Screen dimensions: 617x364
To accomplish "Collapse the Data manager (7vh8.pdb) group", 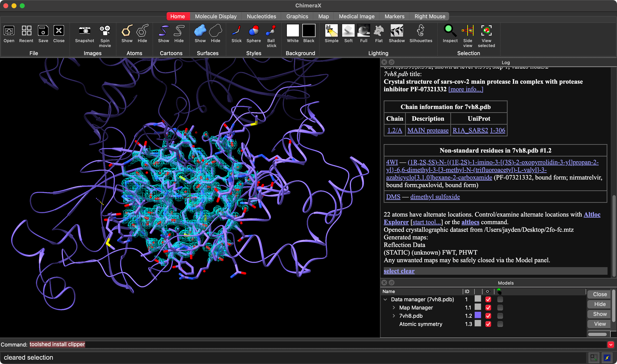I will tap(385, 299).
